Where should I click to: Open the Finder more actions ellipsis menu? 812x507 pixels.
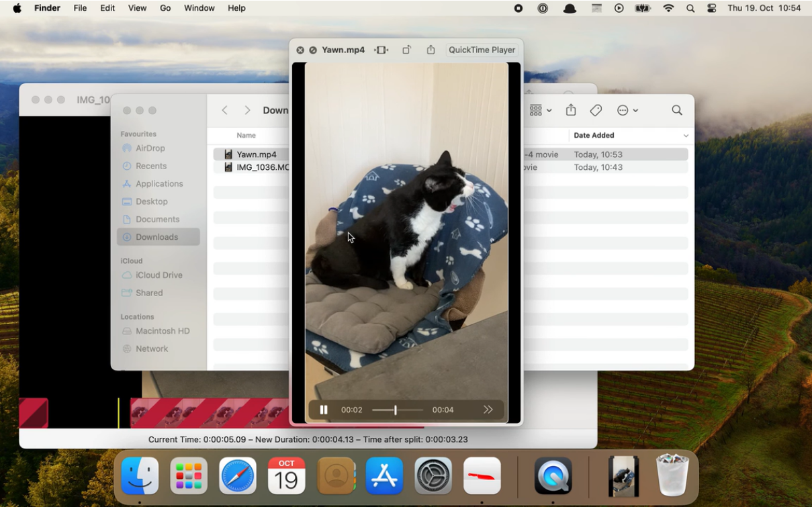pyautogui.click(x=627, y=110)
